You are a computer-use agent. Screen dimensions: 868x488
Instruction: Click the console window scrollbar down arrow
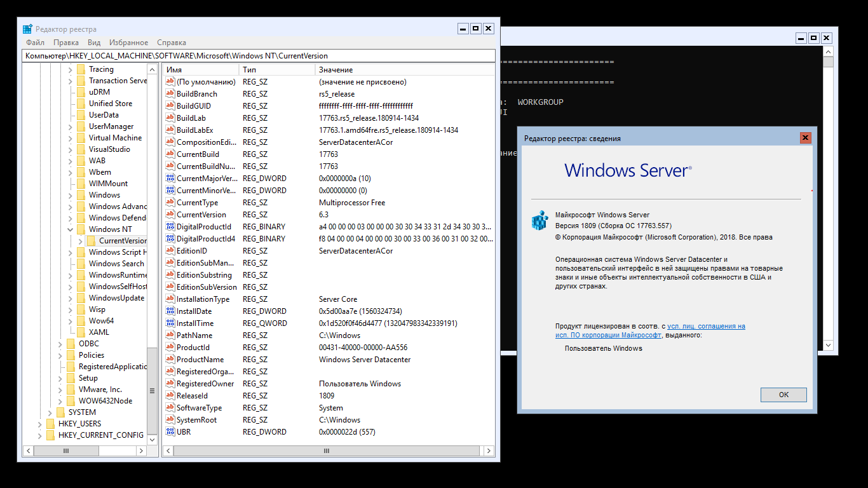pos(828,346)
